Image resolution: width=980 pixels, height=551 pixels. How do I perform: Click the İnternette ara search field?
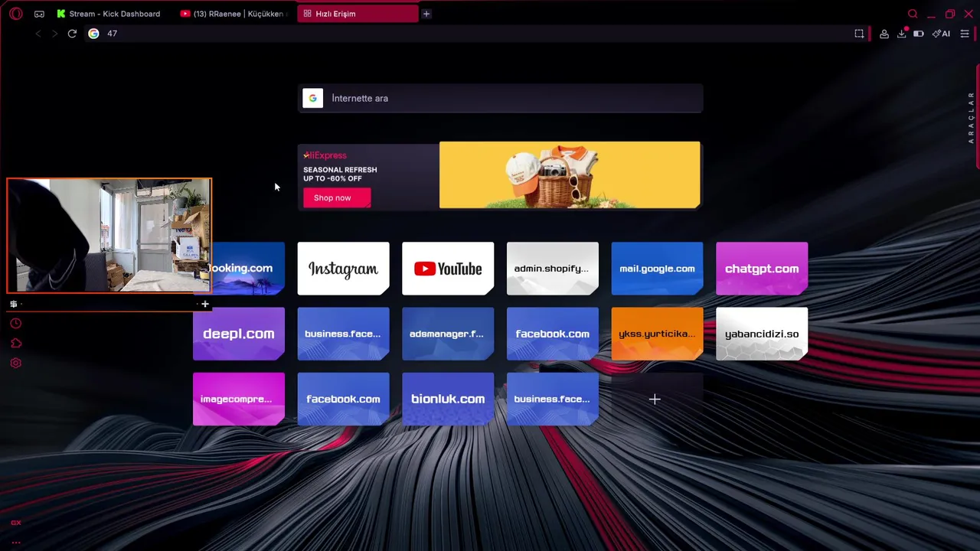[500, 98]
